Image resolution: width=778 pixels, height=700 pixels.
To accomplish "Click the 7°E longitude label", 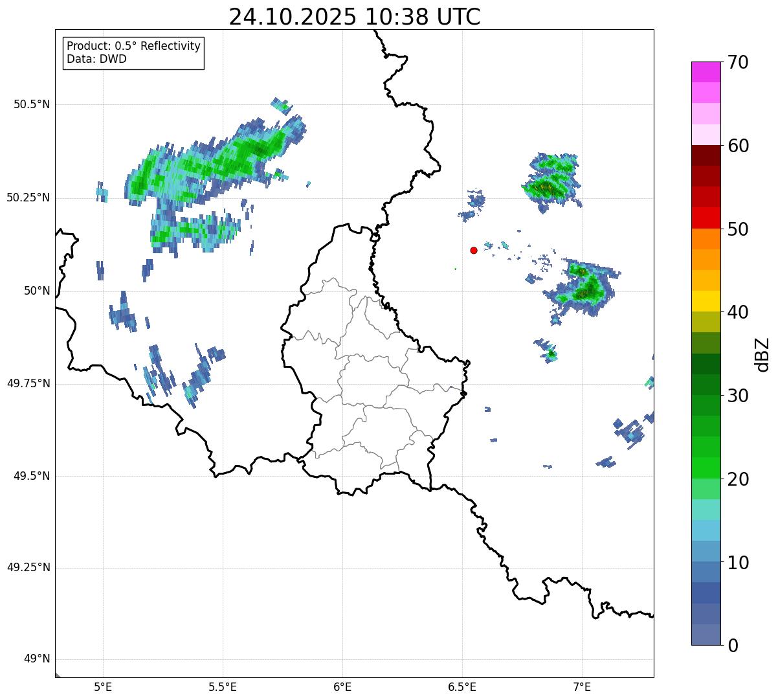I will 582,686.
